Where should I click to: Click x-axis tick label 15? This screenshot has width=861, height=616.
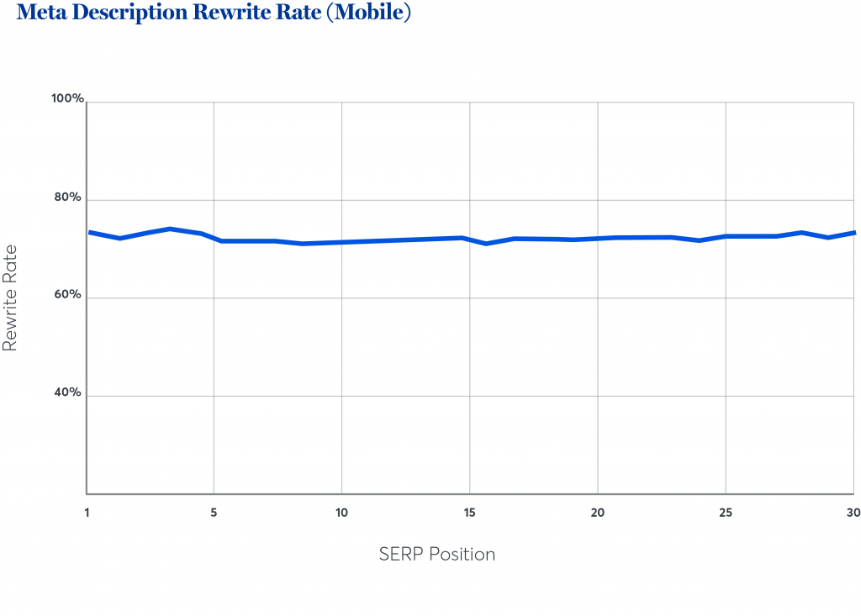coord(469,513)
